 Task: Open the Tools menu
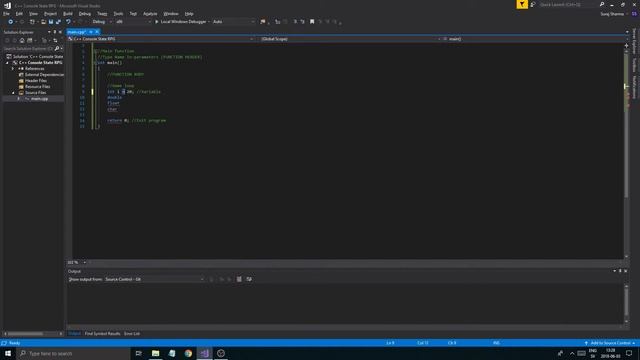coord(118,14)
